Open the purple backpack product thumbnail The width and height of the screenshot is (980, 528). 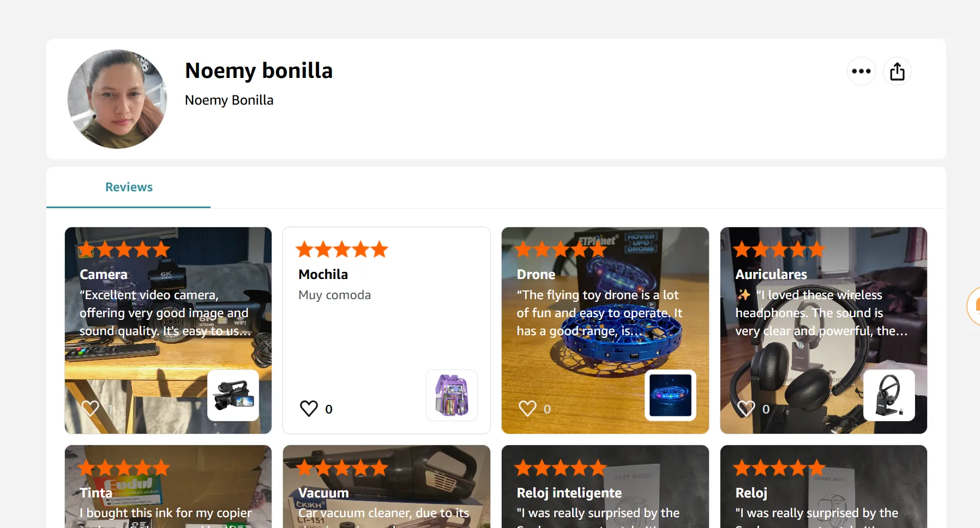pyautogui.click(x=452, y=396)
